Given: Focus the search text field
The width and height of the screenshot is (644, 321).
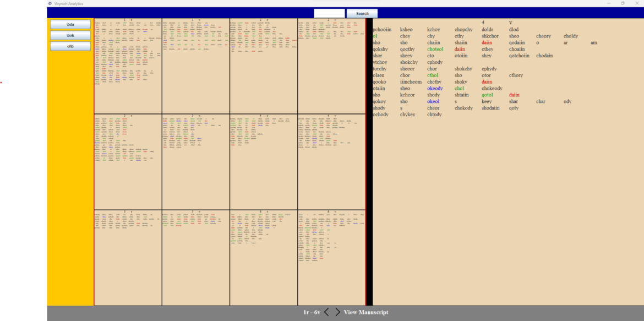Looking at the screenshot, I should point(329,14).
